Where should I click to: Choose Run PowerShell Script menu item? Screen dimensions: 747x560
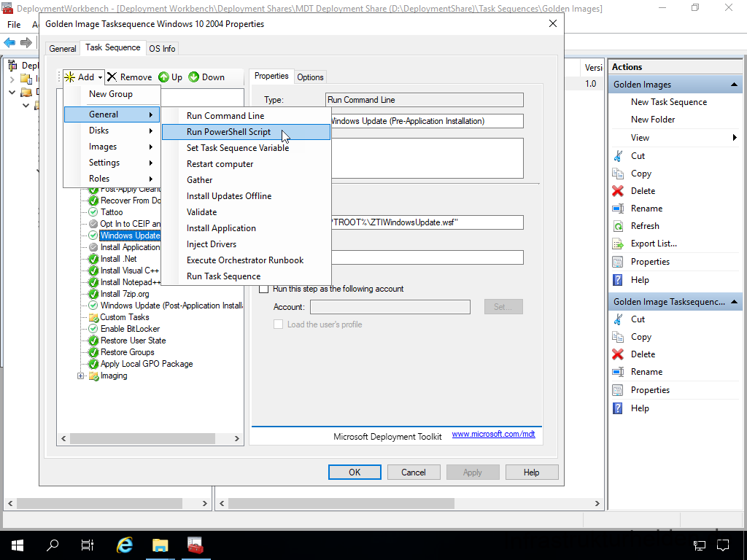click(246, 132)
